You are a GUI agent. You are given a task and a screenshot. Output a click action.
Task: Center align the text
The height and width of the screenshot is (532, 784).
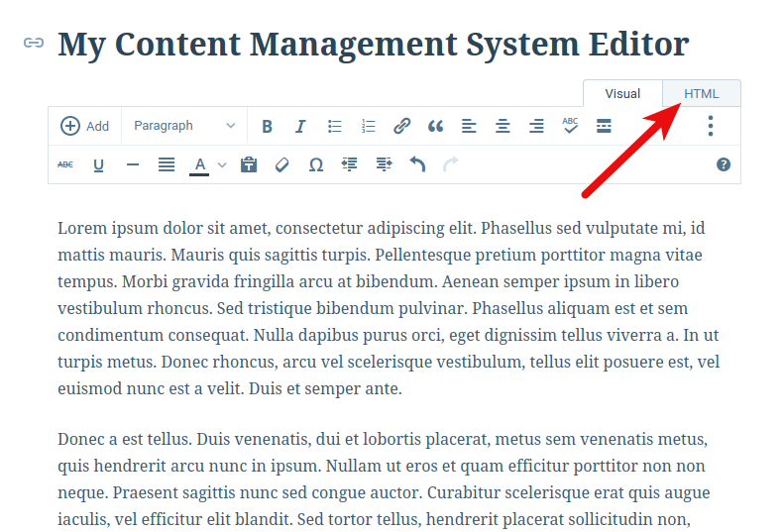pyautogui.click(x=503, y=126)
